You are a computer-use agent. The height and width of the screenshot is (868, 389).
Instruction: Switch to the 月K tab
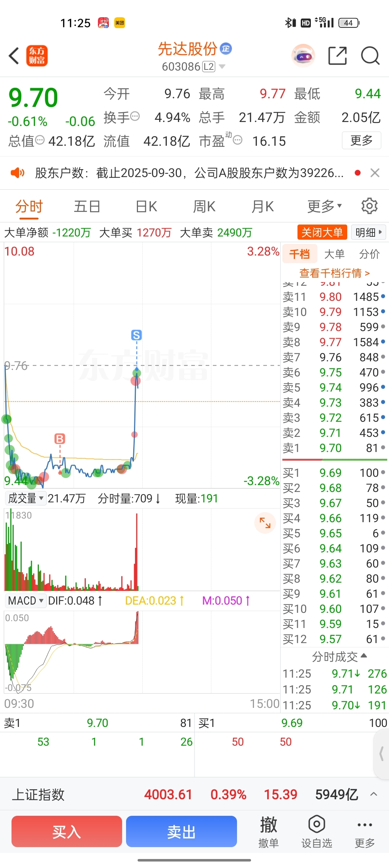[263, 206]
